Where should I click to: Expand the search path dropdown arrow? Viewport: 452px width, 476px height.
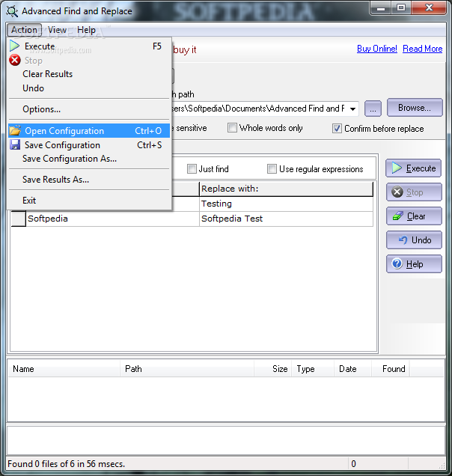click(x=352, y=109)
